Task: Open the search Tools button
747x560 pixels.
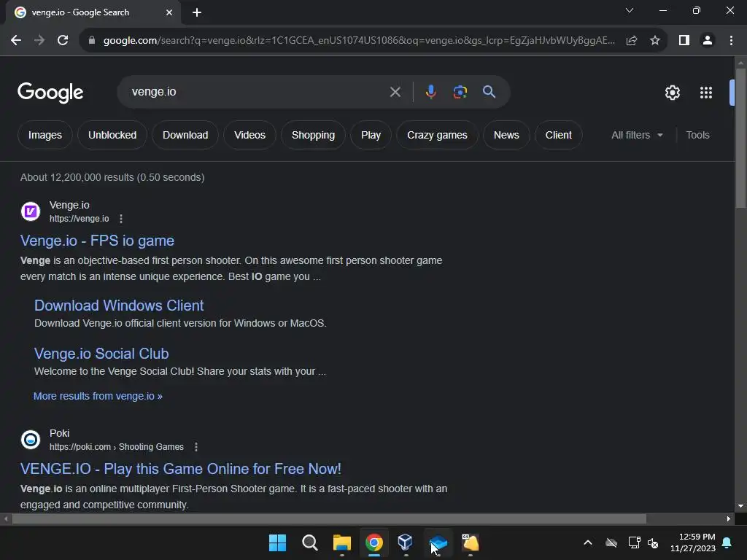Action: click(x=697, y=135)
